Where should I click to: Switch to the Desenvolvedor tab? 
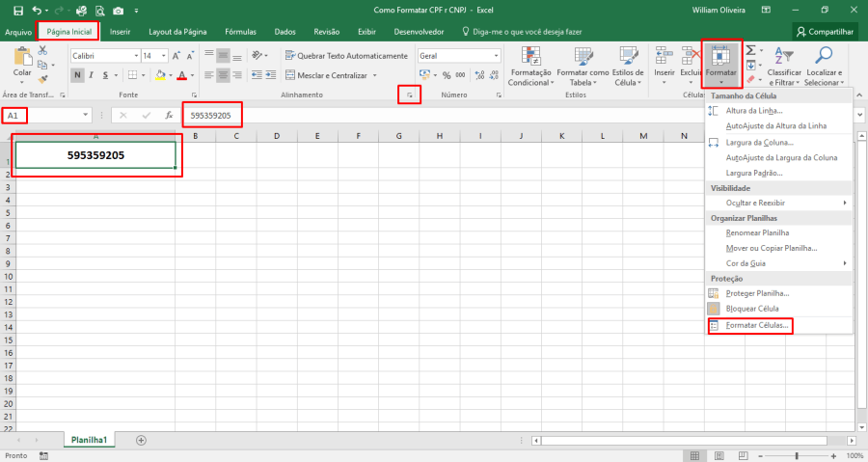click(420, 32)
